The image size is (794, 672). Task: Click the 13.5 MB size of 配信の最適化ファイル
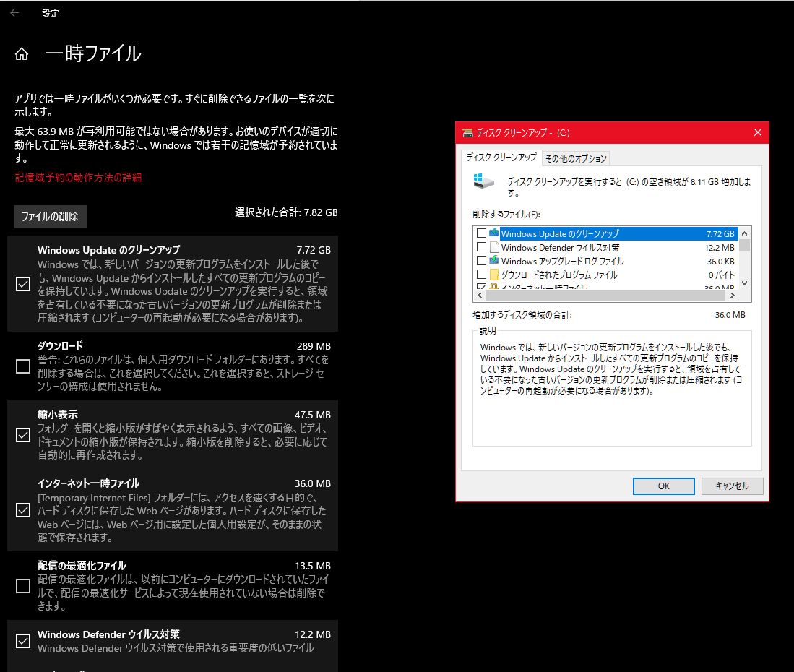[312, 567]
